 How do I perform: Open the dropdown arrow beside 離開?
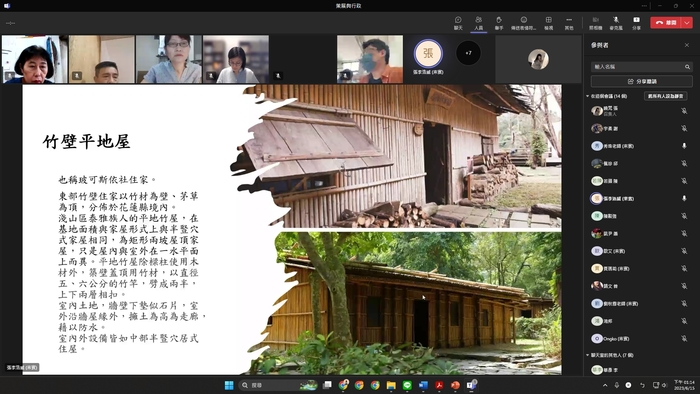pos(687,22)
